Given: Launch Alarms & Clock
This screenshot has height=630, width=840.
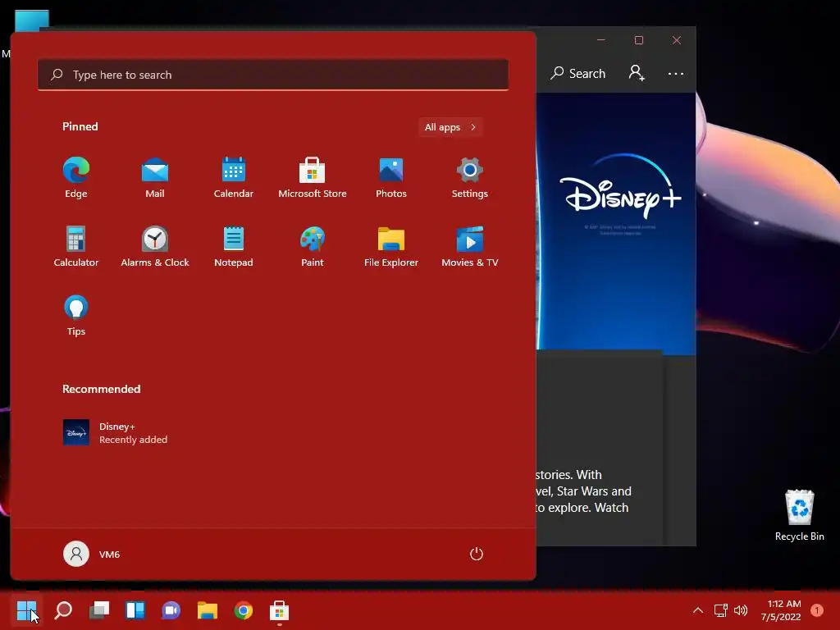Looking at the screenshot, I should 155,246.
